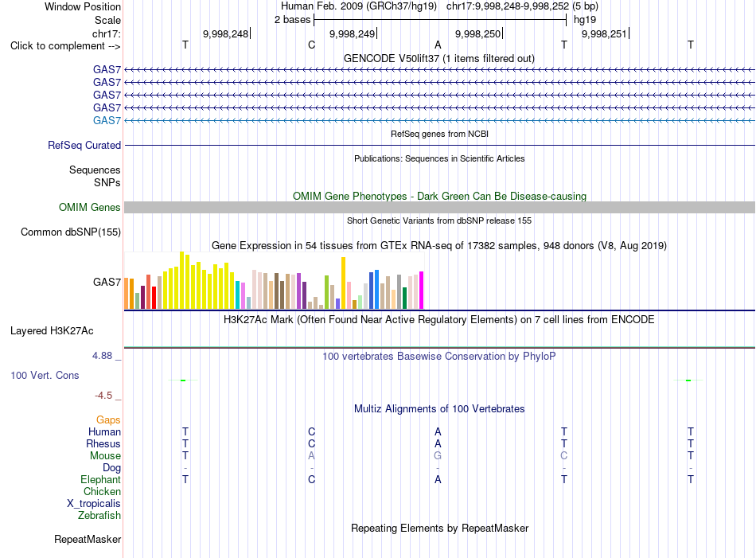Click the chr17:9,998,248-9,998,252 (5 bp) range text
This screenshot has width=756, height=558.
(x=522, y=6)
